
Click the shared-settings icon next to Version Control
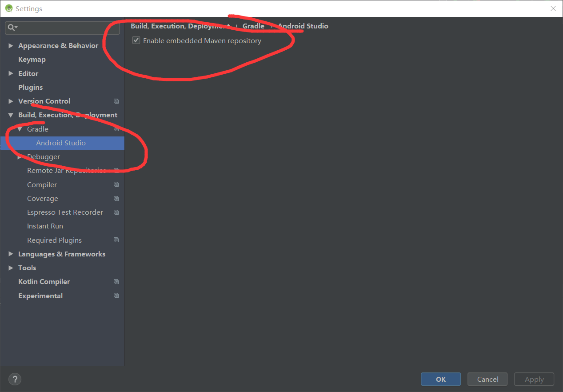pyautogui.click(x=116, y=101)
